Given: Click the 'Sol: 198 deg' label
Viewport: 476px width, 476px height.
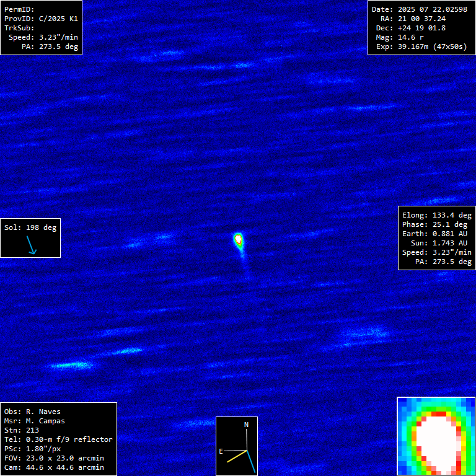Looking at the screenshot, I should point(30,227).
